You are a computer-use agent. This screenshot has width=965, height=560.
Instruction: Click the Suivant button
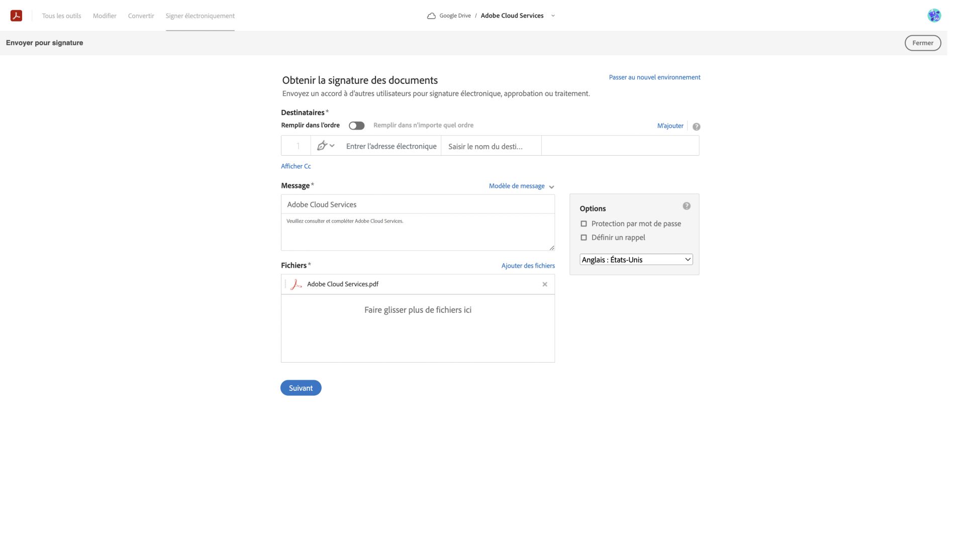(301, 387)
